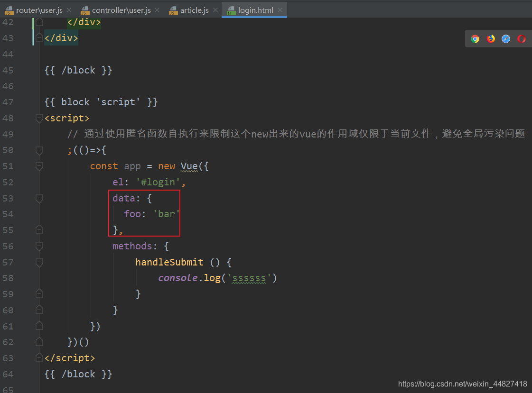Click fold end marker at line 55
532x393 pixels.
[x=39, y=230]
